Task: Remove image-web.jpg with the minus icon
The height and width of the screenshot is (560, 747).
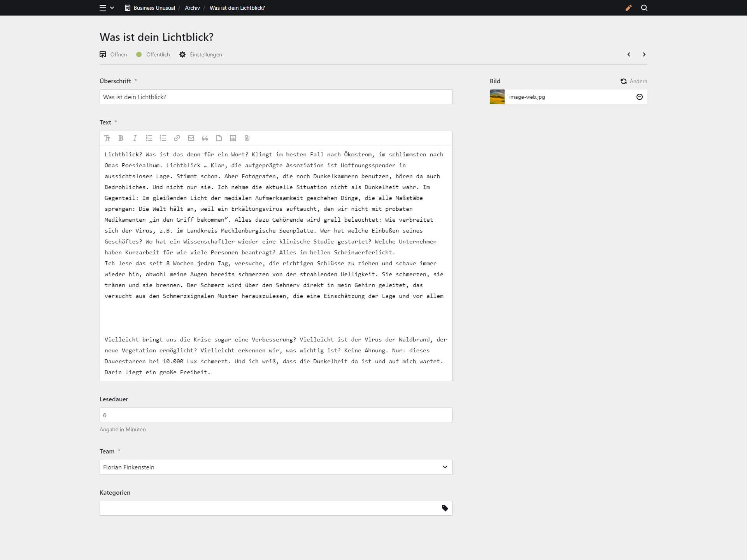Action: point(640,97)
